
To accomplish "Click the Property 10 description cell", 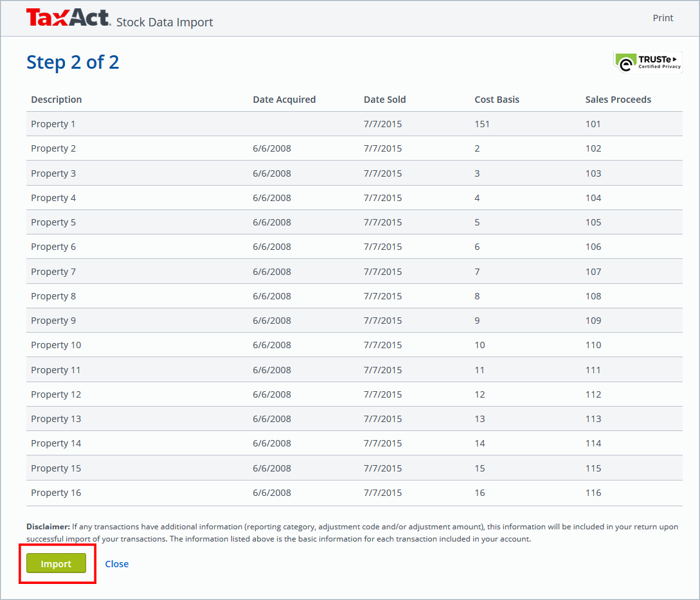I will pyautogui.click(x=56, y=346).
